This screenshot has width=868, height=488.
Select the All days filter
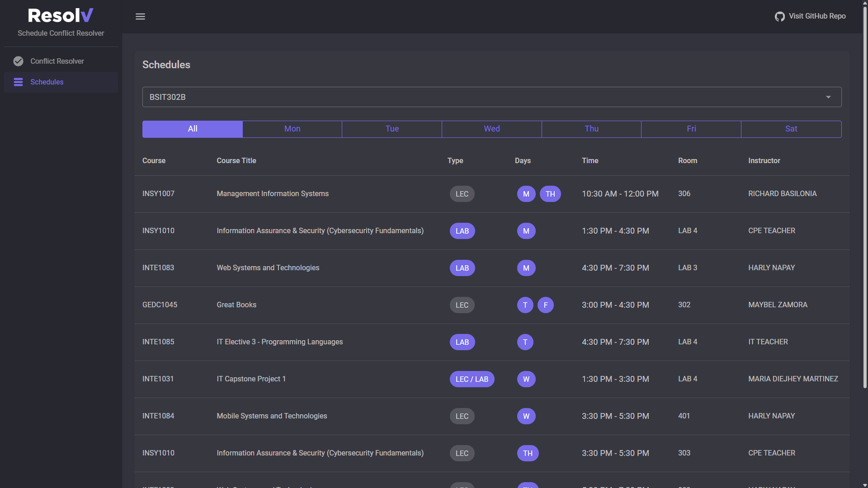(193, 129)
